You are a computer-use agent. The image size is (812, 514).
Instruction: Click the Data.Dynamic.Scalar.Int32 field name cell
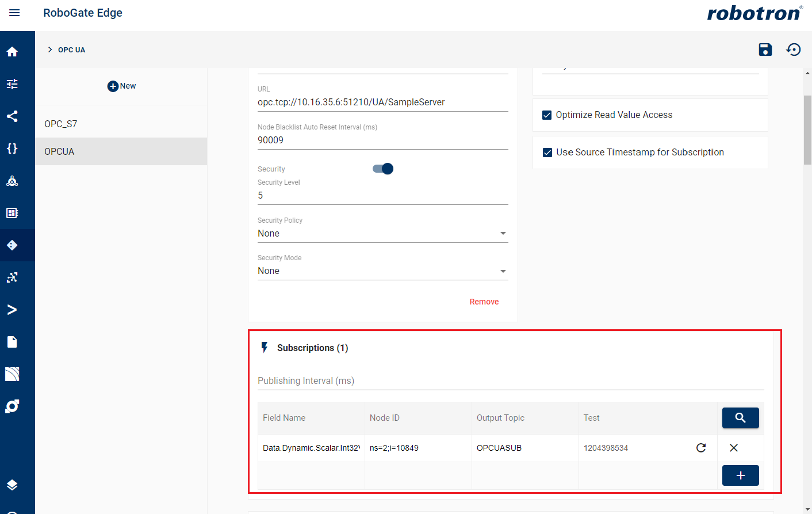tap(311, 448)
